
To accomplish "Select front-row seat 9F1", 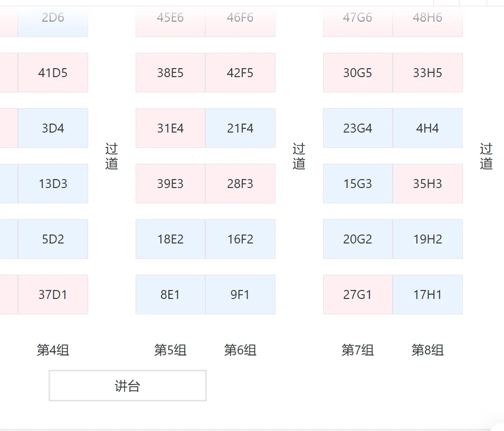I will pyautogui.click(x=240, y=295).
